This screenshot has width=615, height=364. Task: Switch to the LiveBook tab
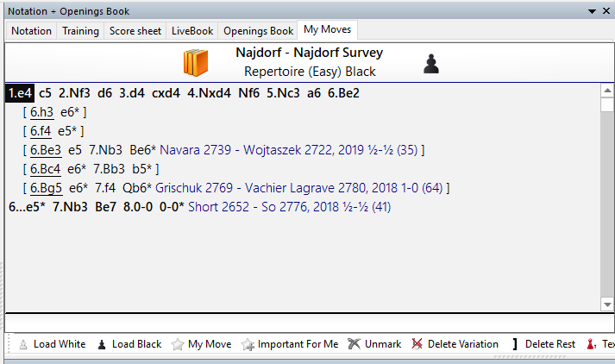point(191,31)
